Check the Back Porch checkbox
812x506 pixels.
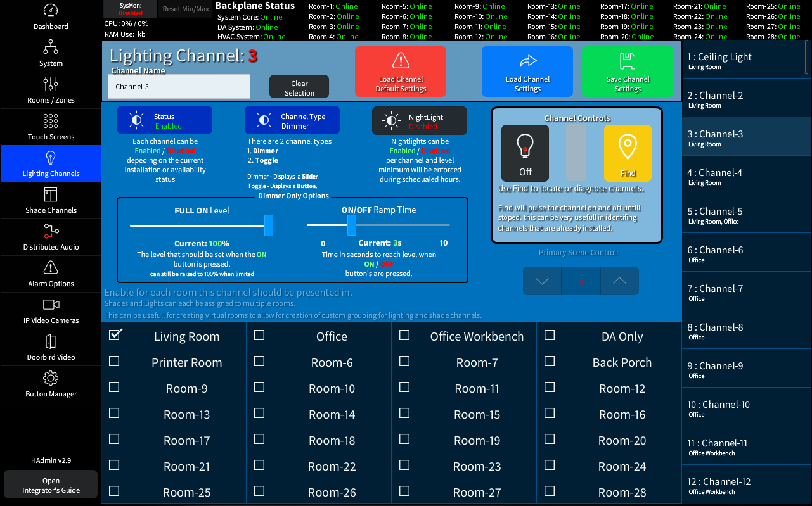550,361
